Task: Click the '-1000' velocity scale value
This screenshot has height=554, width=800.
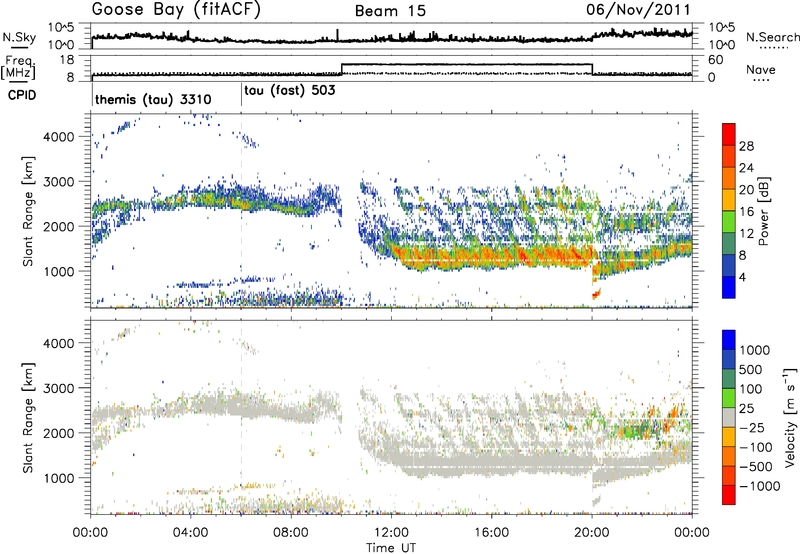Action: click(760, 486)
